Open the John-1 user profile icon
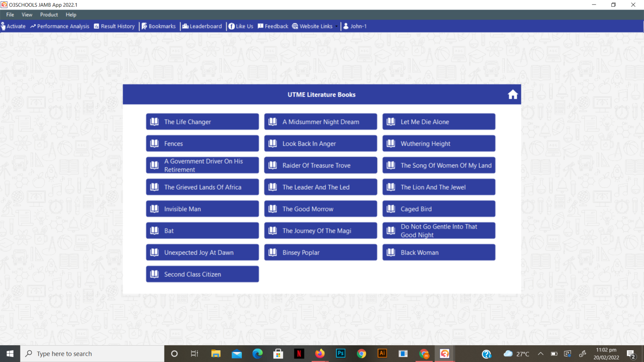The height and width of the screenshot is (362, 644). pyautogui.click(x=345, y=26)
